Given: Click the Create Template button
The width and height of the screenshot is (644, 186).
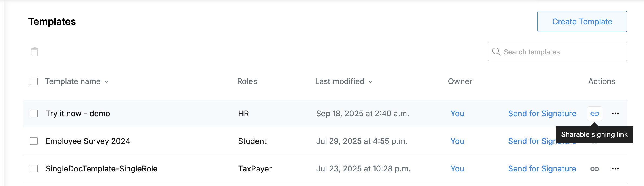Looking at the screenshot, I should click(x=582, y=21).
